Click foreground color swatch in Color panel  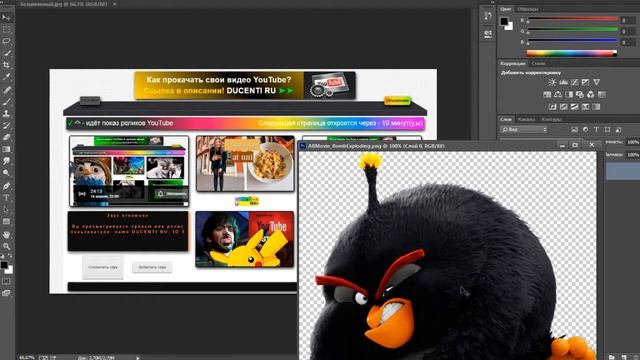coord(504,21)
